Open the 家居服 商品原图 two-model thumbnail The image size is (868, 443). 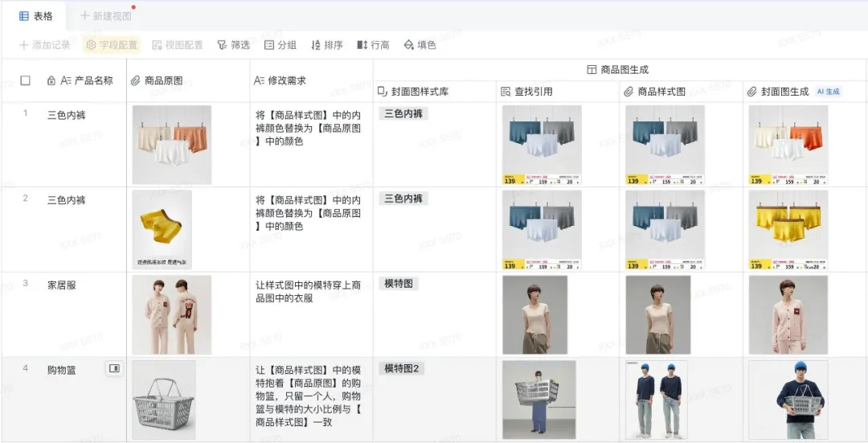click(x=172, y=314)
